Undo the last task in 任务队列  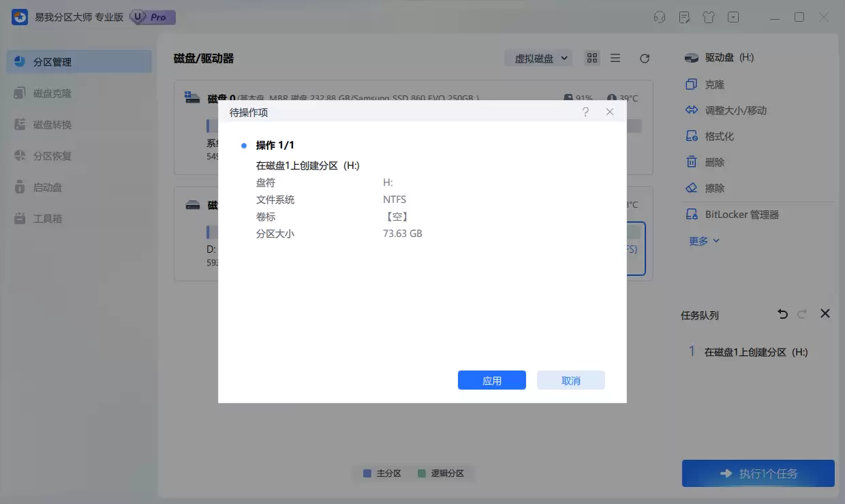click(782, 314)
